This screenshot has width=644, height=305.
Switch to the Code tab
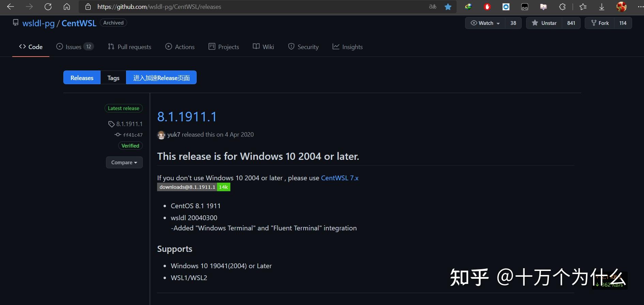(x=31, y=47)
